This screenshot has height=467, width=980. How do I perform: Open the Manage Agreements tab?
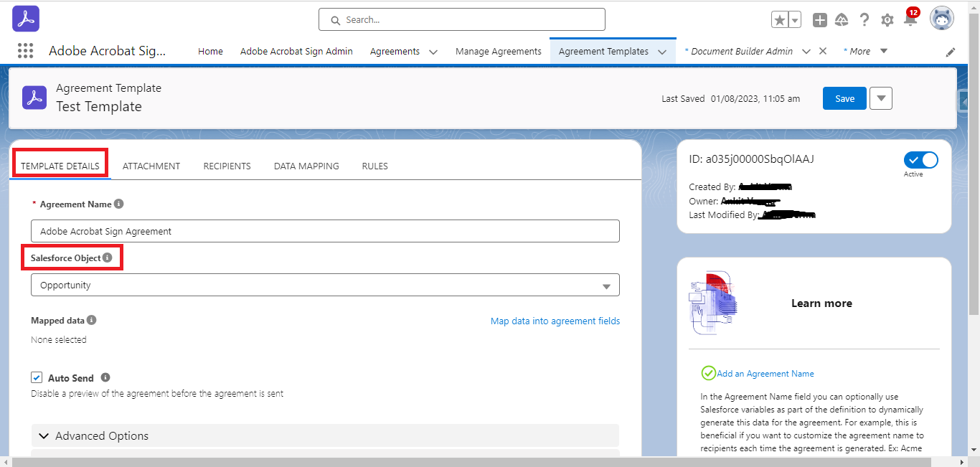(499, 52)
